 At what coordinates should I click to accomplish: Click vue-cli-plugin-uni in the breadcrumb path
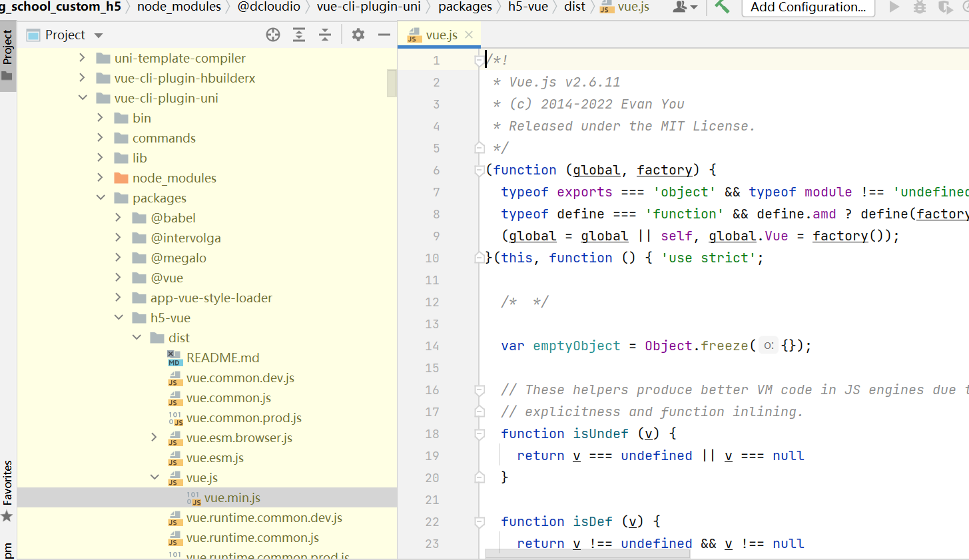tap(369, 7)
